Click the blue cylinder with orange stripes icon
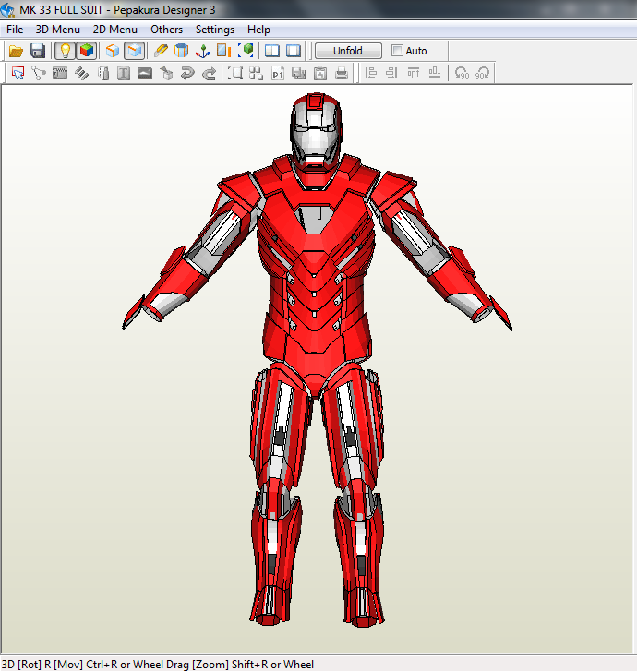Image resolution: width=637 pixels, height=672 pixels. pos(181,51)
